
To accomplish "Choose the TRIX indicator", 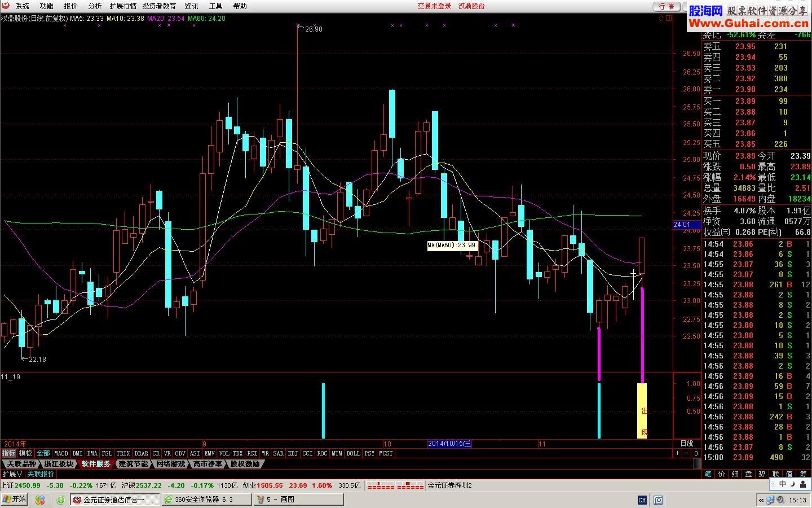I will 123,453.
